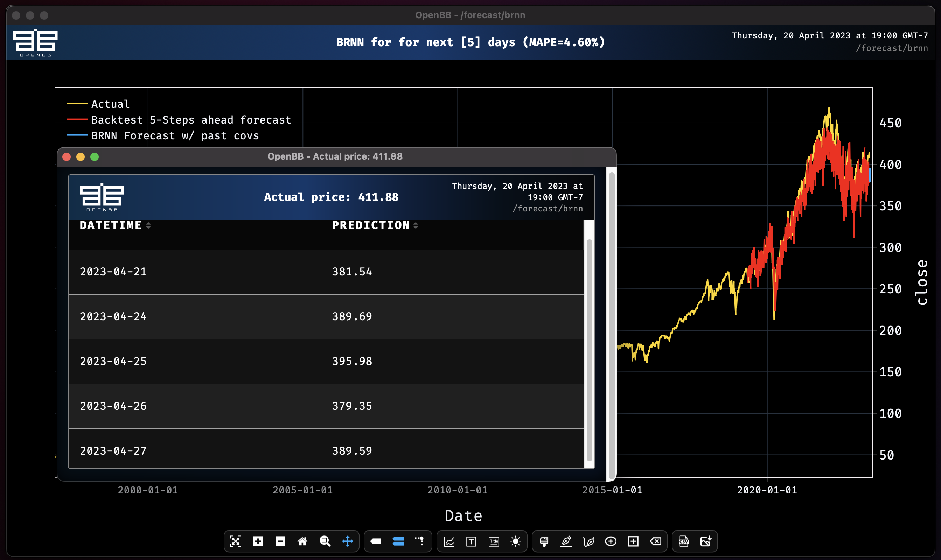Click prediction value 389.69
Viewport: 941px width, 560px height.
coord(352,316)
